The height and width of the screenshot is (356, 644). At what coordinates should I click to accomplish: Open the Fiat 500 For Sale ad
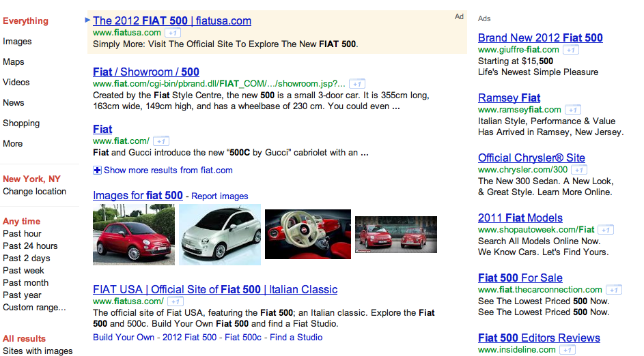[x=520, y=278]
